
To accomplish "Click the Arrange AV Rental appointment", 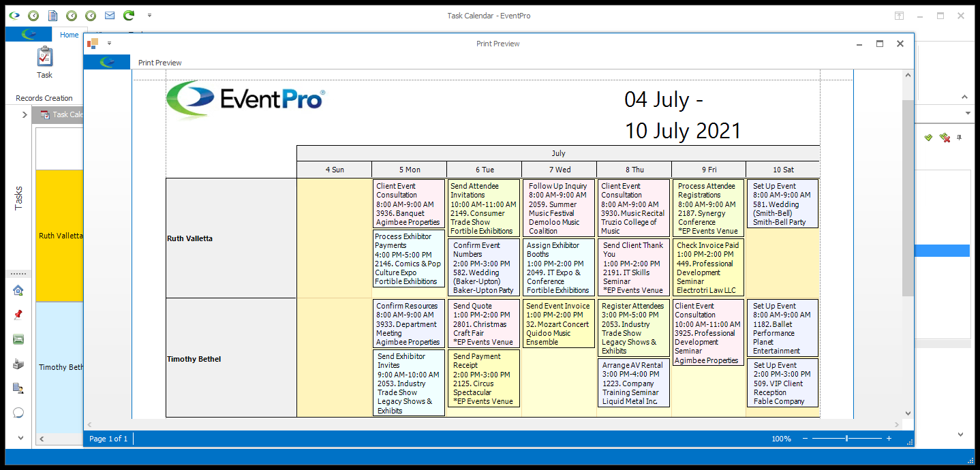I will pyautogui.click(x=634, y=383).
